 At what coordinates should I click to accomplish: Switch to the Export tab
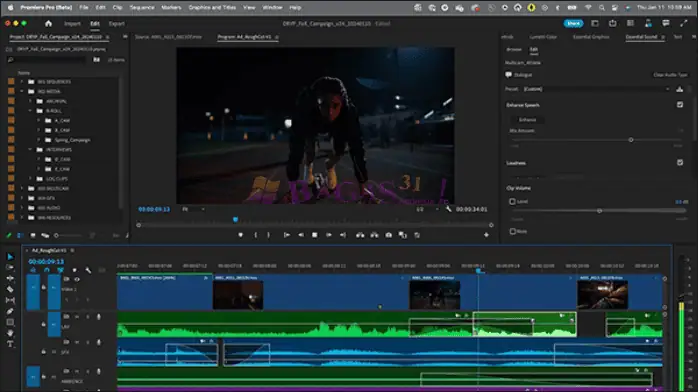point(117,24)
